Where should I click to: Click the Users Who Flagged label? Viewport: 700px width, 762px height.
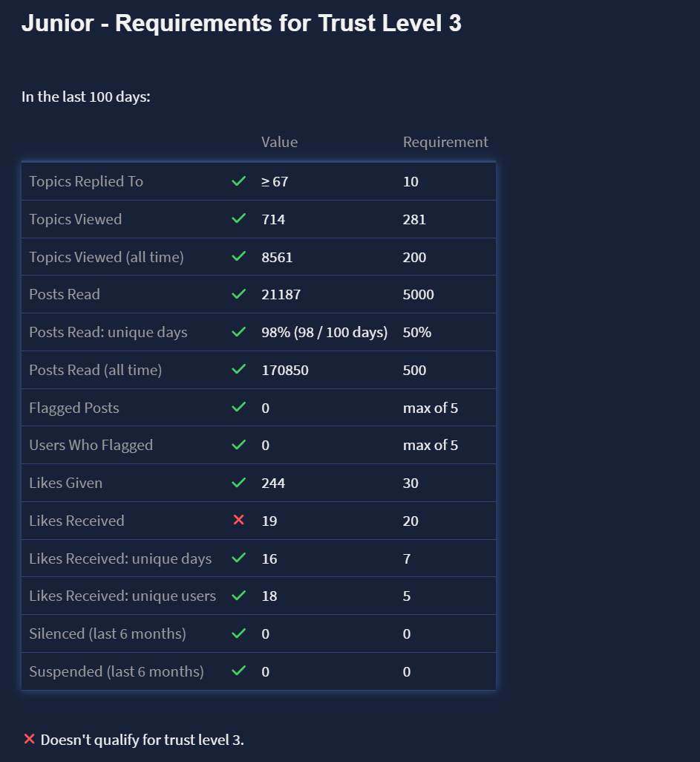tap(91, 445)
